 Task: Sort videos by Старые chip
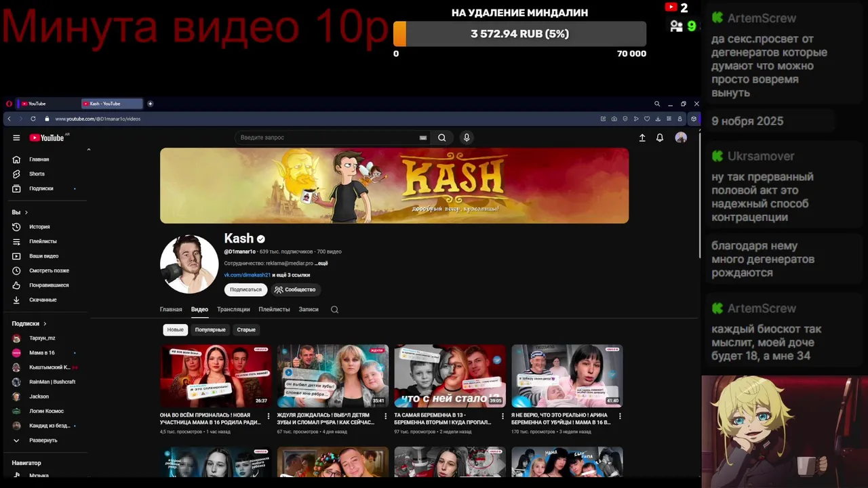246,330
